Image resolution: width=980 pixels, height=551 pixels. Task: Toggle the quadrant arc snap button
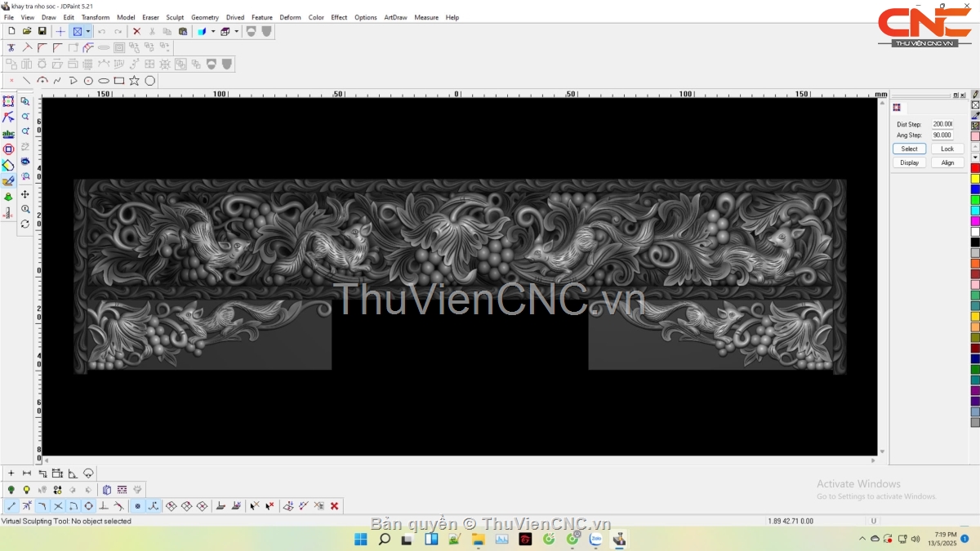pos(73,506)
